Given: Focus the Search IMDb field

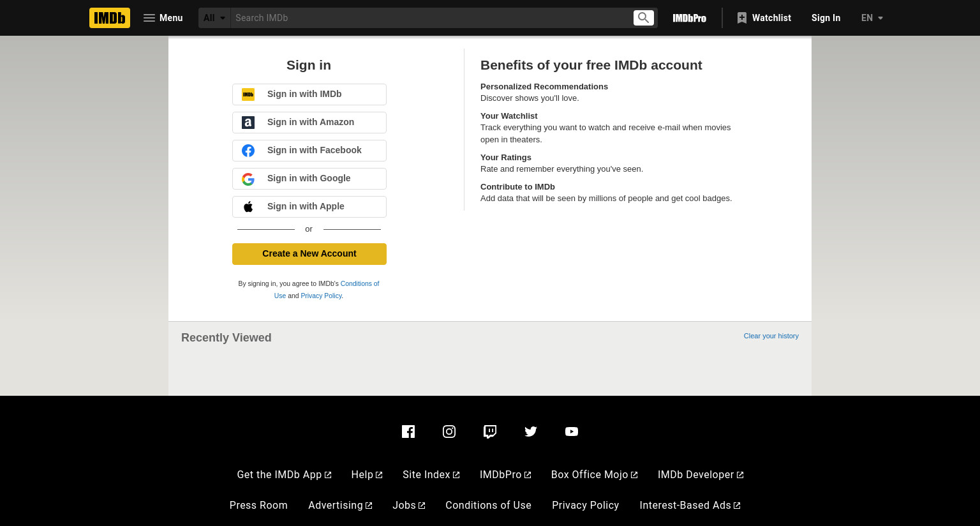Looking at the screenshot, I should [431, 18].
